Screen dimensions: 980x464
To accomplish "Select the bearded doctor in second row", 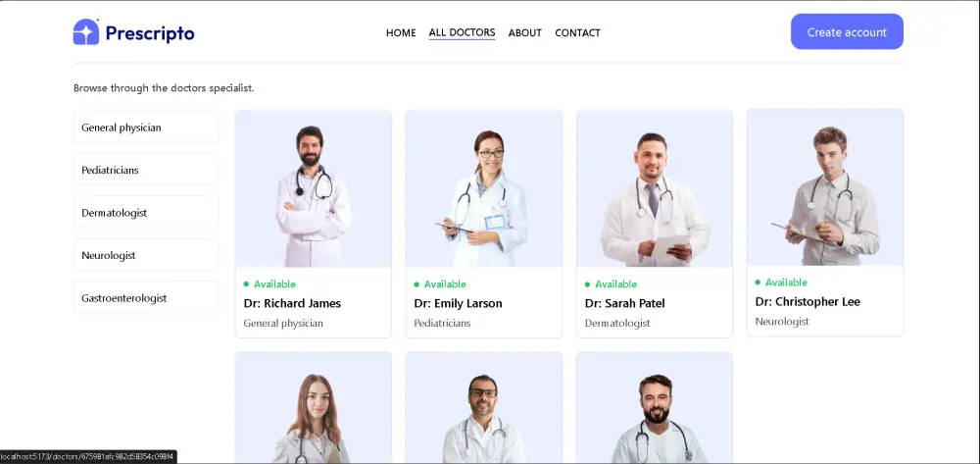I will (x=655, y=408).
